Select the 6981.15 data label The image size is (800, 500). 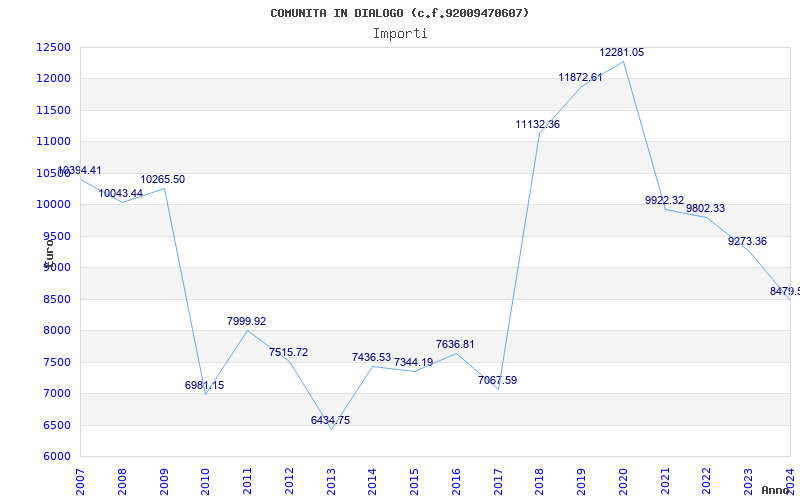pos(204,385)
